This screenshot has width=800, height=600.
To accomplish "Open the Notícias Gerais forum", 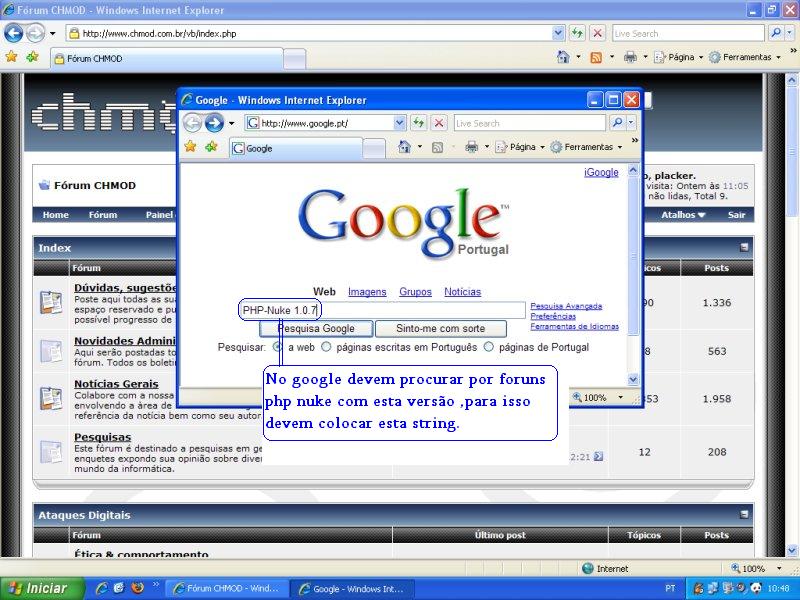I will [x=116, y=384].
